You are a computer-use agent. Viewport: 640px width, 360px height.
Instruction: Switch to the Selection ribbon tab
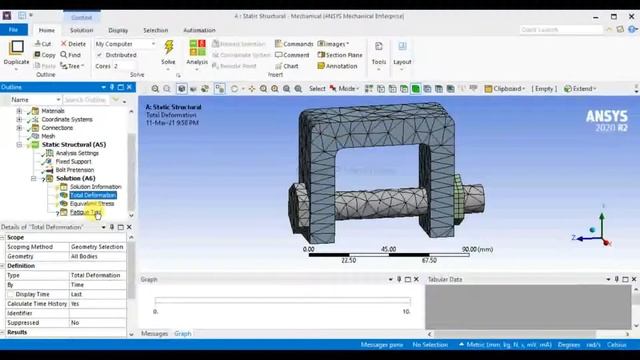click(x=156, y=30)
